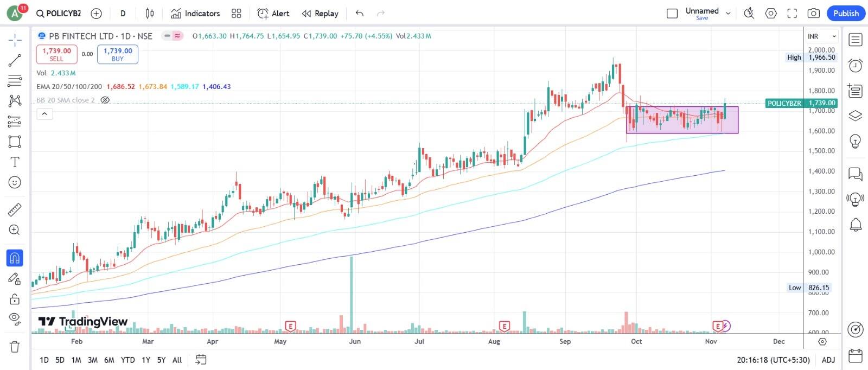The image size is (868, 370).
Task: Toggle visibility of BB 20 SMA indicator
Action: click(x=105, y=100)
